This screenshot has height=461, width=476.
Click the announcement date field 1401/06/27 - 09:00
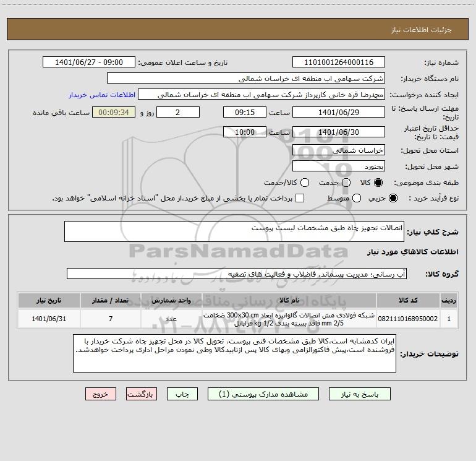coord(88,62)
